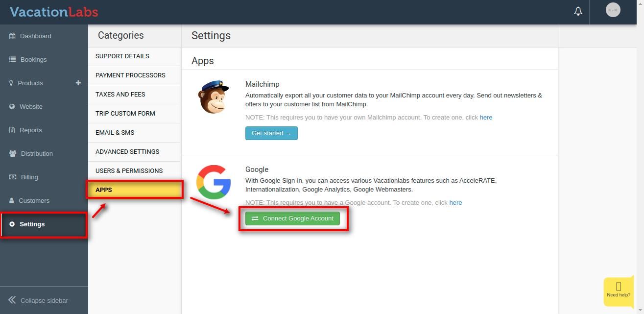
Task: Collapse the sidebar using the chevron
Action: 13,300
